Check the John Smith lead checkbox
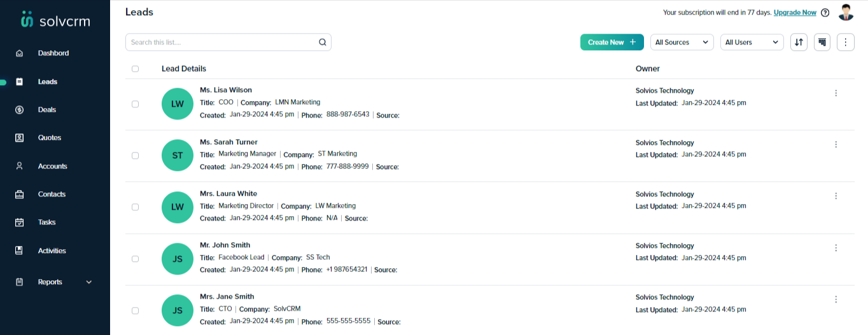The width and height of the screenshot is (868, 335). tap(135, 259)
